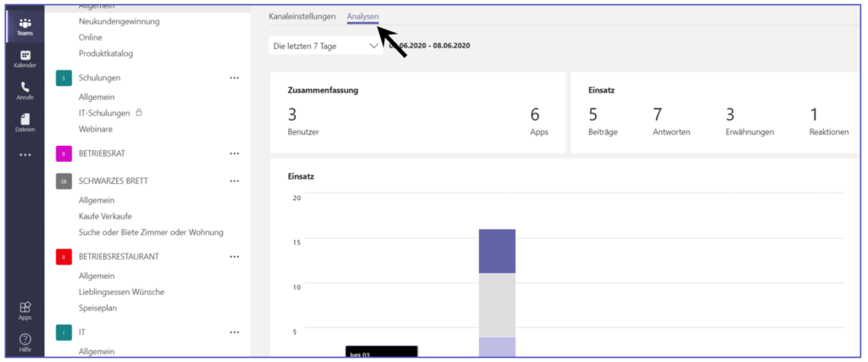868x362 pixels.
Task: Open the Produktkatalog channel
Action: coord(106,53)
